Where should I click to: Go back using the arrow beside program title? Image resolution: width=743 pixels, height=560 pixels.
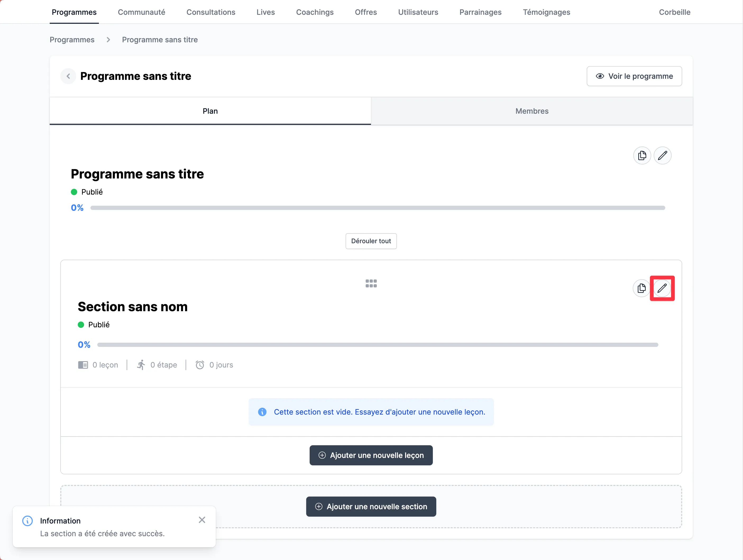tap(68, 76)
